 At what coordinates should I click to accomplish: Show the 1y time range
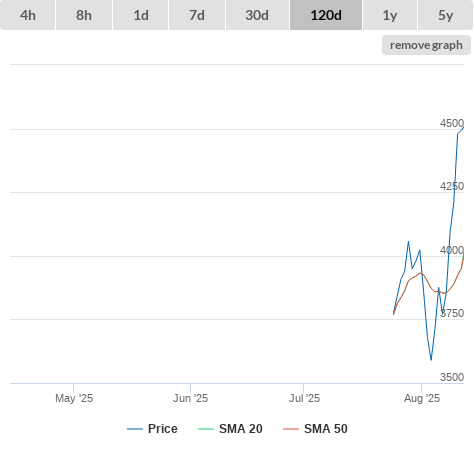point(390,15)
